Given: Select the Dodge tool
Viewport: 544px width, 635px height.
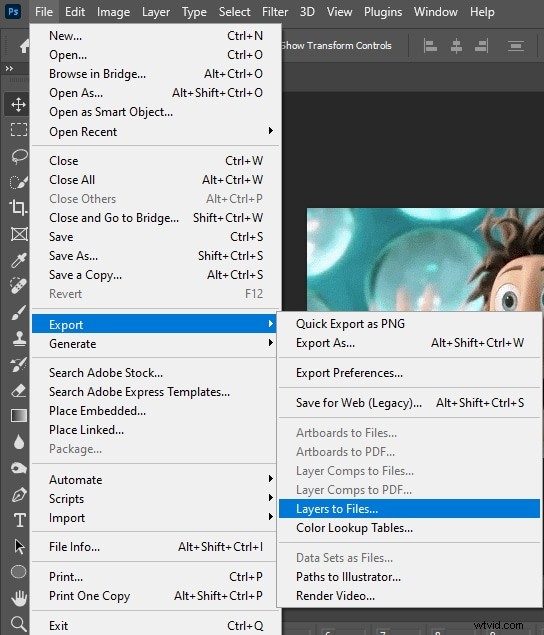Looking at the screenshot, I should tap(19, 468).
